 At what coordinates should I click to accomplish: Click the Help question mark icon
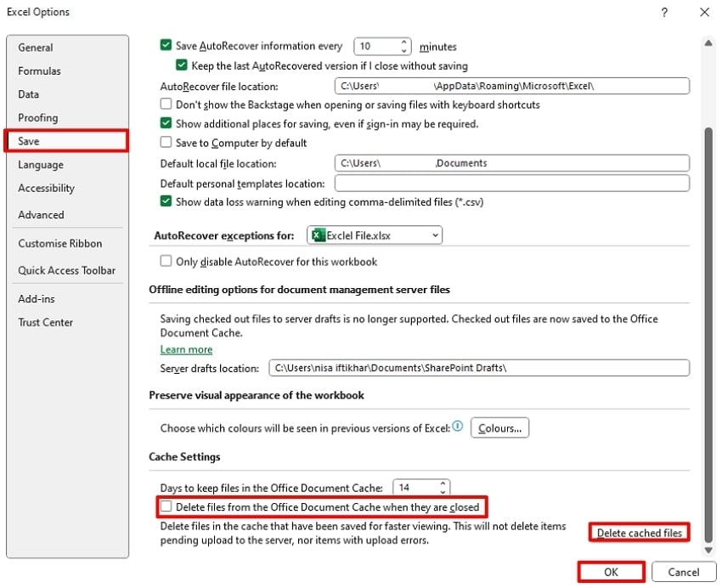click(x=664, y=12)
